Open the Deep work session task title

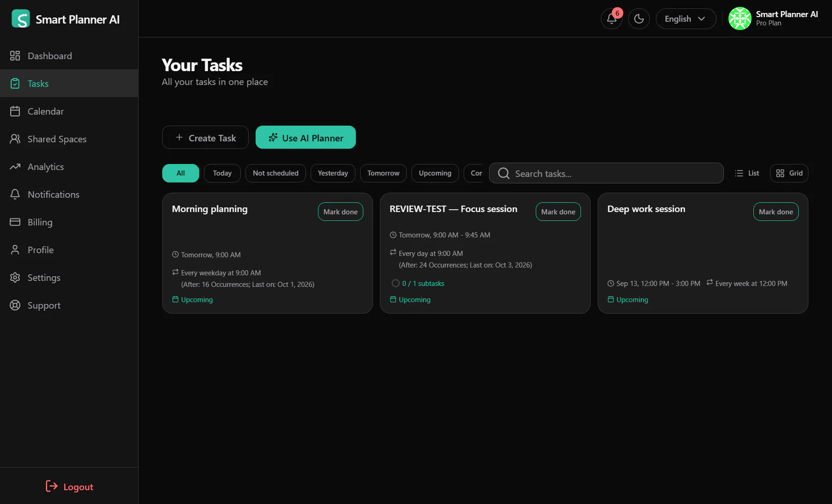tap(646, 209)
